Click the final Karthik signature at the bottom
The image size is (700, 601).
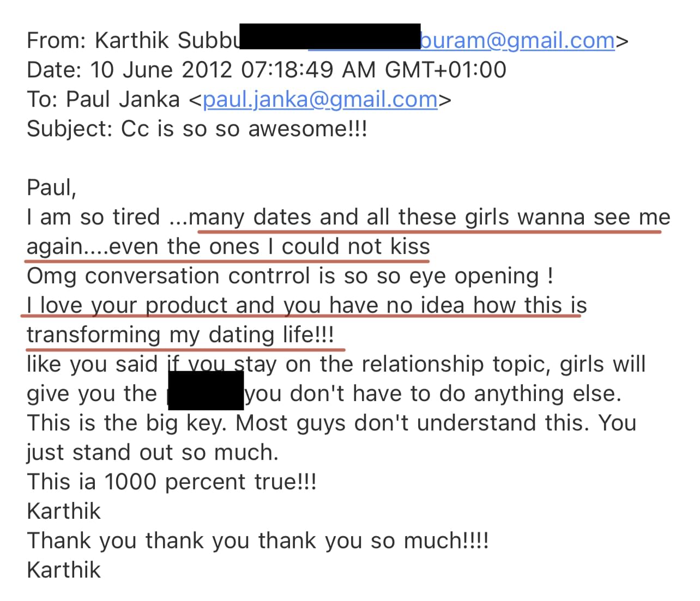pyautogui.click(x=63, y=570)
